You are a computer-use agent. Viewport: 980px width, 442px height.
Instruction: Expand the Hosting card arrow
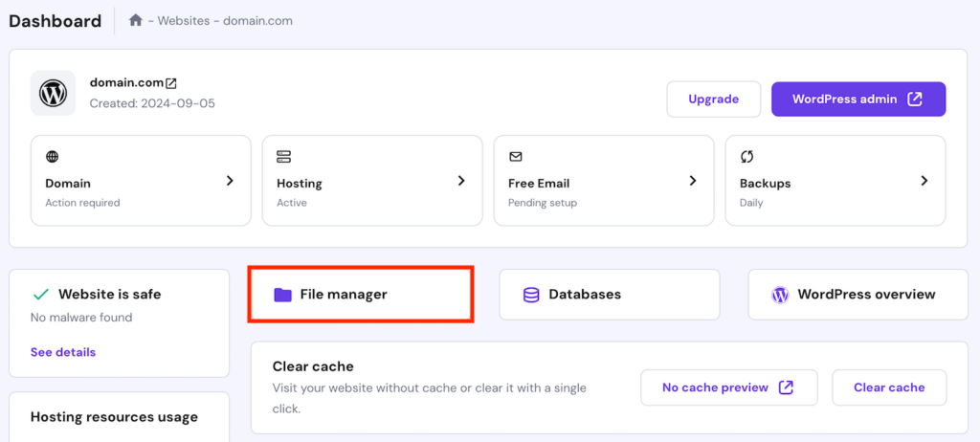461,180
